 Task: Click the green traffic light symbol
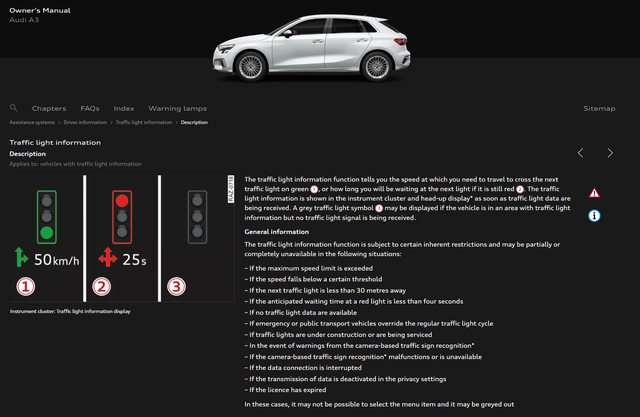coord(47,217)
